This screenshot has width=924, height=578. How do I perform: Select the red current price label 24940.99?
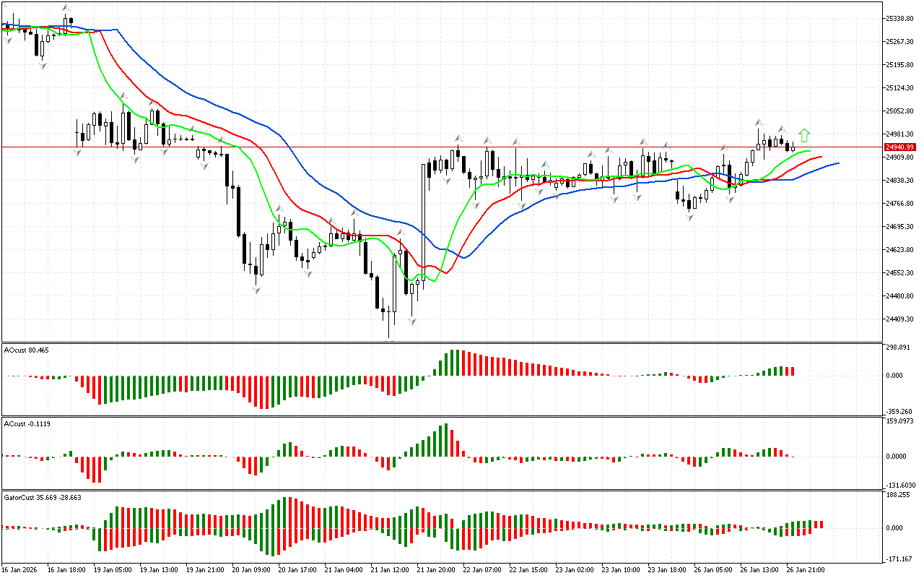point(899,147)
